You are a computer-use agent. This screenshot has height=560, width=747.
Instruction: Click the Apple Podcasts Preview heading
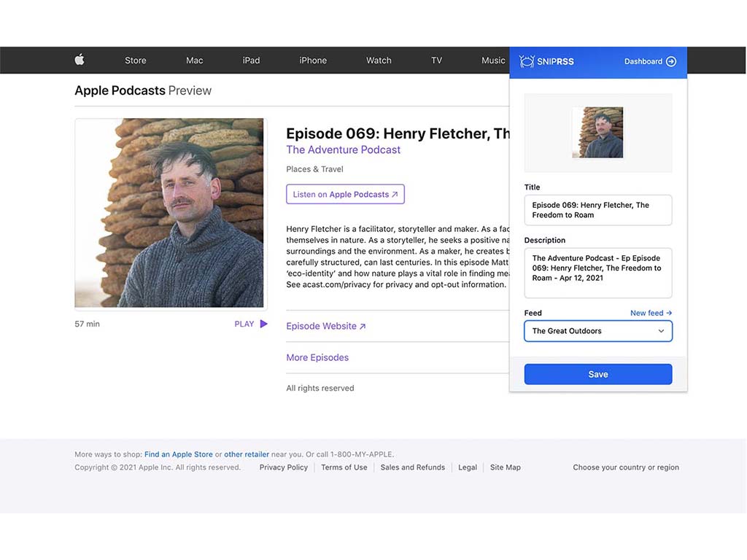coord(143,90)
